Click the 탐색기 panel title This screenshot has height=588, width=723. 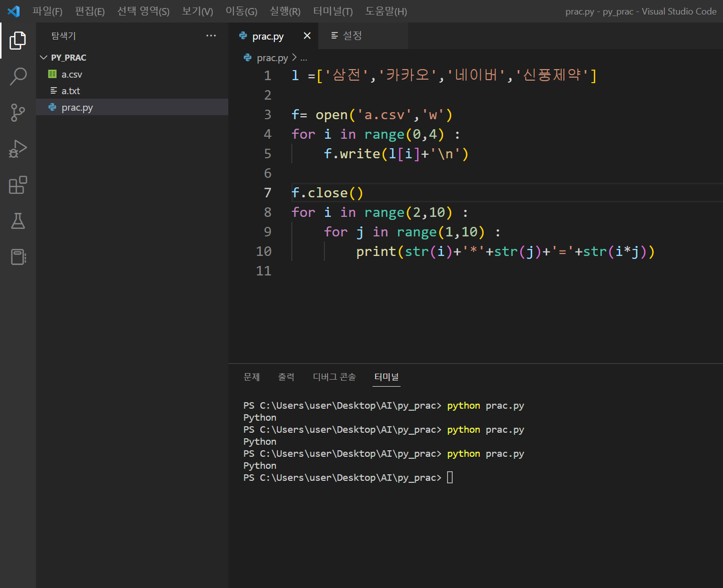coord(64,36)
